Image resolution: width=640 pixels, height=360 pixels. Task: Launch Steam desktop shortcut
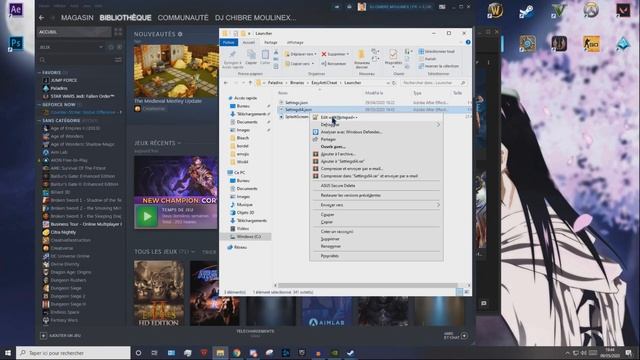[527, 11]
